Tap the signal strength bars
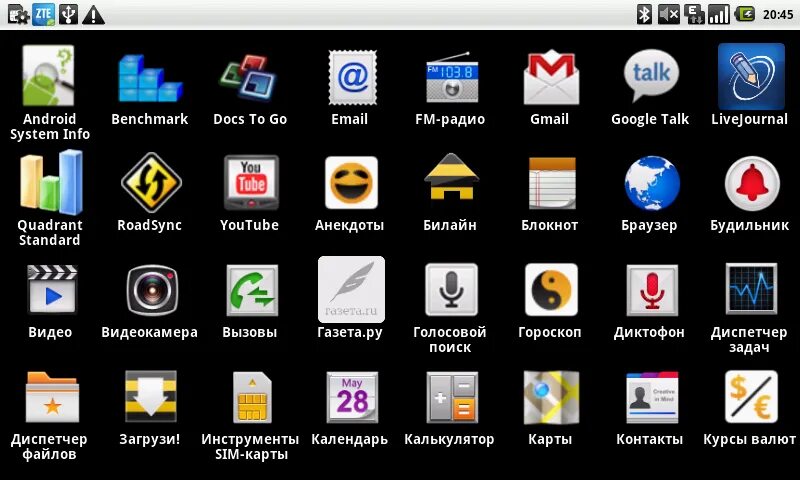800x480 pixels. tap(719, 14)
